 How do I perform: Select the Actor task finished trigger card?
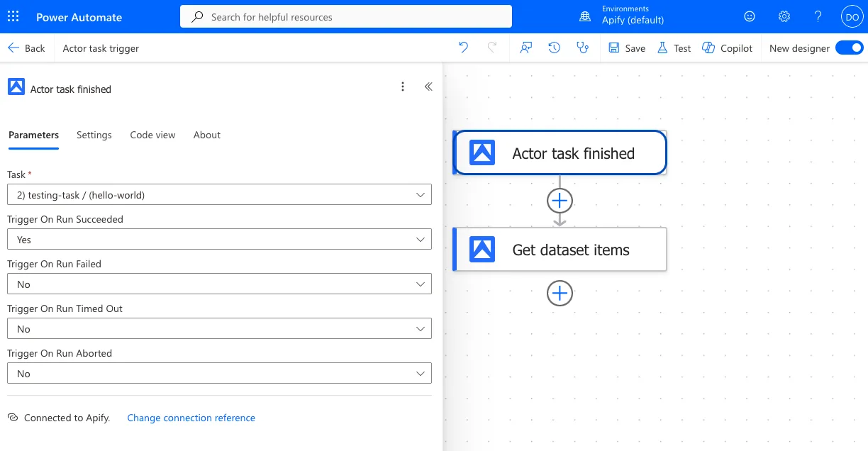point(560,152)
